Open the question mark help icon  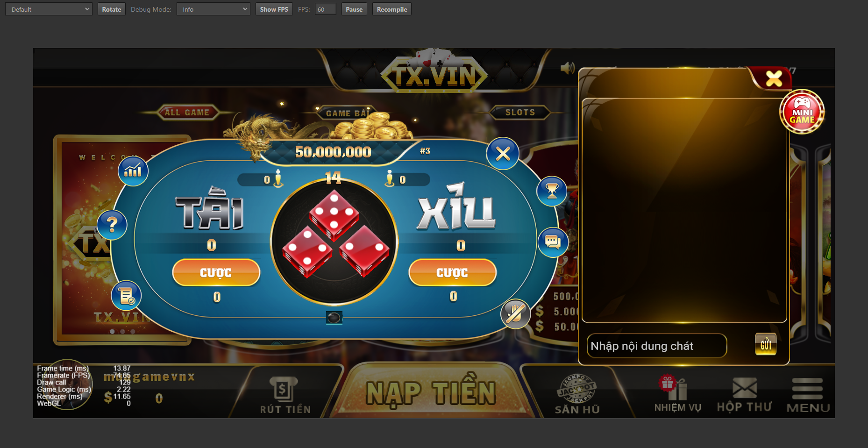click(x=112, y=225)
